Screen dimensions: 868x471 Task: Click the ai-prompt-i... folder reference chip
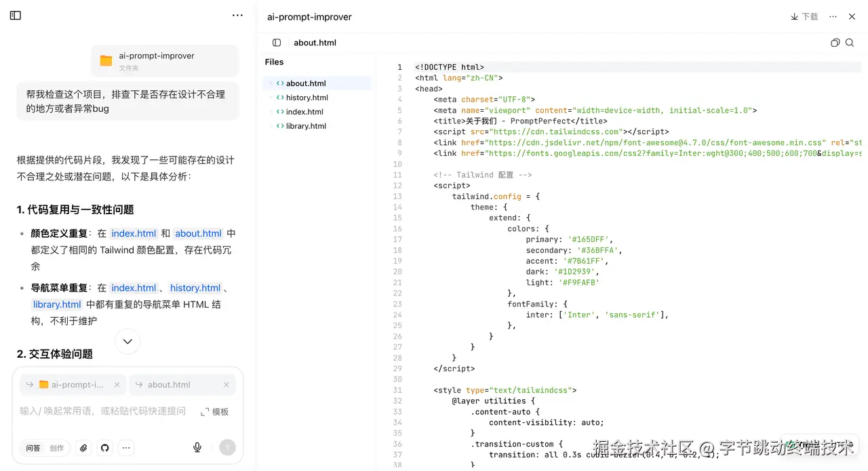72,385
